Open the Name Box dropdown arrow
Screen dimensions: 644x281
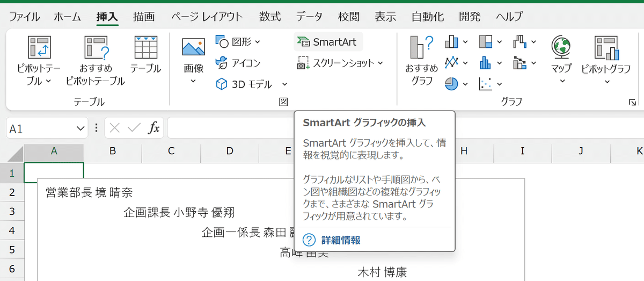click(x=81, y=128)
